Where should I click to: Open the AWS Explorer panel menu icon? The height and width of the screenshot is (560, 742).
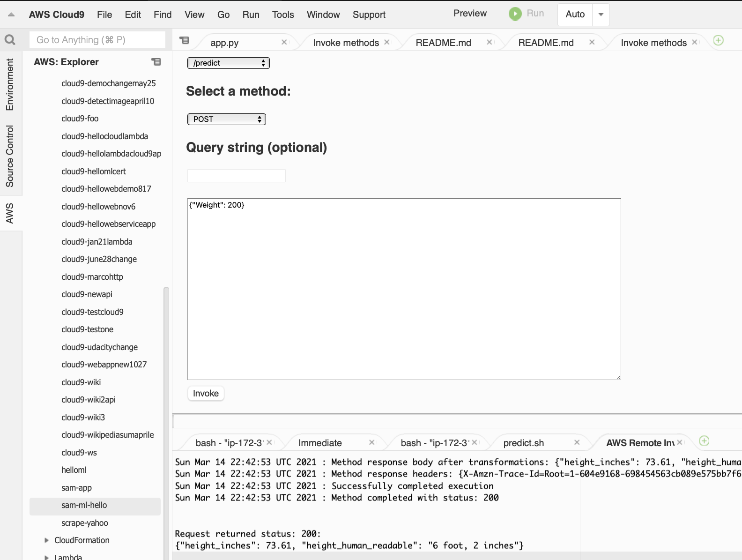pyautogui.click(x=156, y=62)
